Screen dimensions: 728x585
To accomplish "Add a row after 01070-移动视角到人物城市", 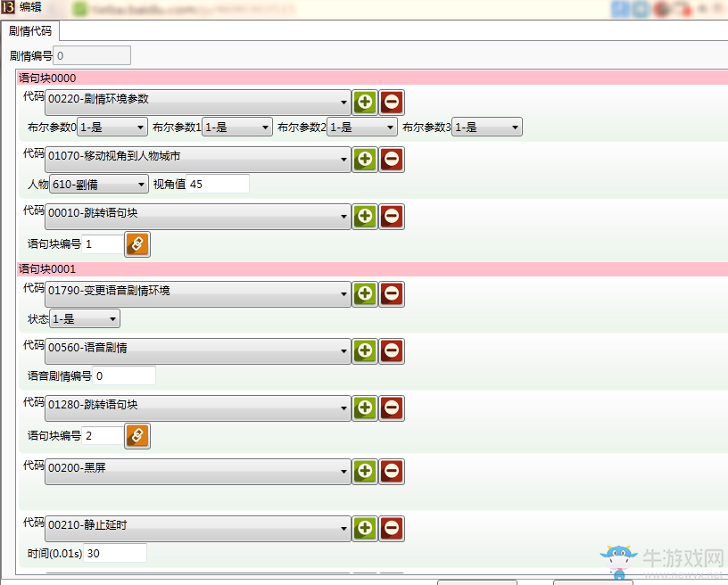I will [x=365, y=160].
